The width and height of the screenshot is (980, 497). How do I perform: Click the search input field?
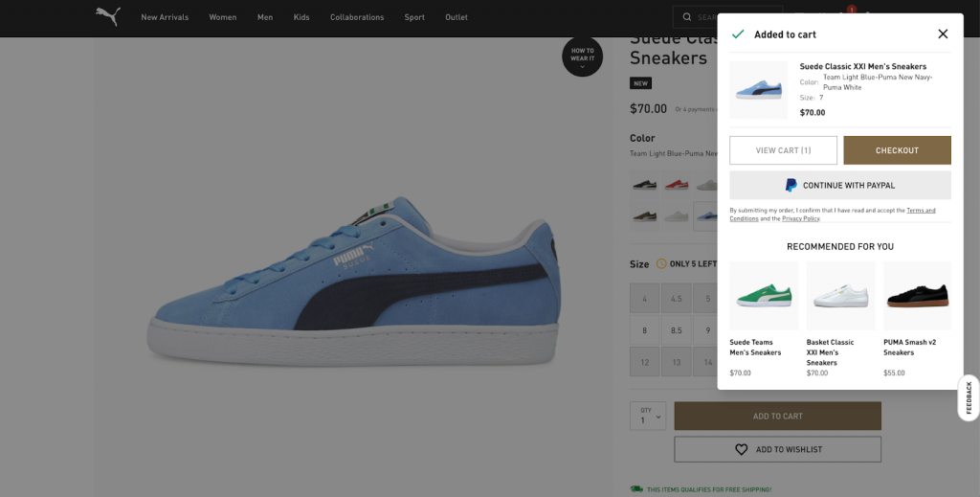727,17
